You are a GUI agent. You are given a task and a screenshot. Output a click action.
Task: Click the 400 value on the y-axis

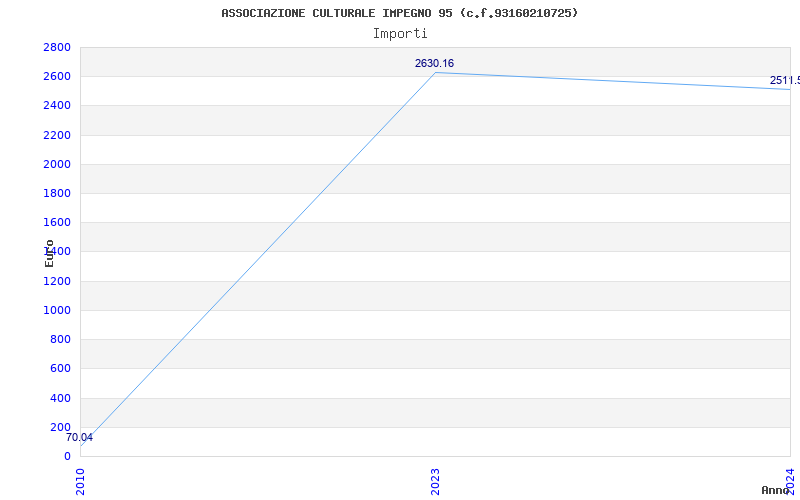(60, 398)
